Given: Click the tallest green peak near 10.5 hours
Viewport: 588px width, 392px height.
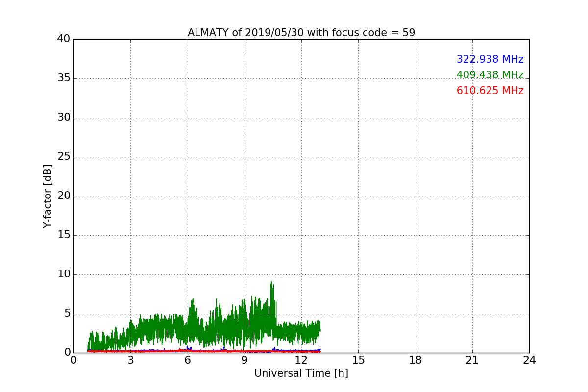Looking at the screenshot, I should point(271,282).
